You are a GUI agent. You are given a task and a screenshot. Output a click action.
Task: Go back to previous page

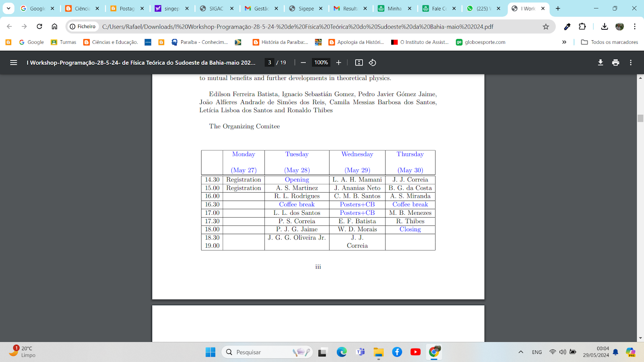click(x=9, y=27)
